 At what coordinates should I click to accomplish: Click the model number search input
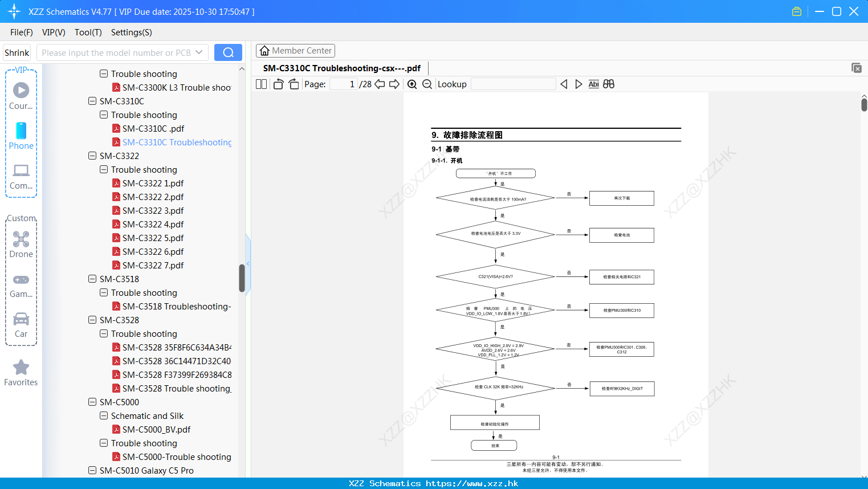pyautogui.click(x=116, y=52)
